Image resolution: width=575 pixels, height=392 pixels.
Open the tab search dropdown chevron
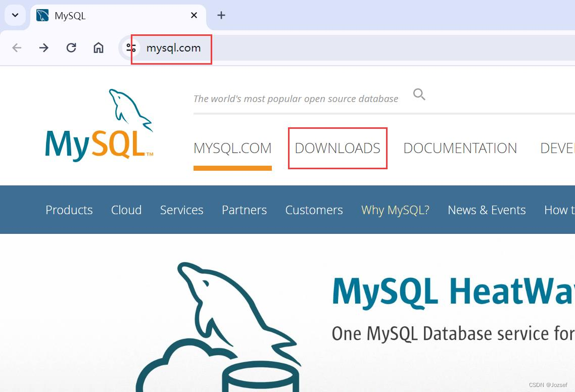click(15, 15)
